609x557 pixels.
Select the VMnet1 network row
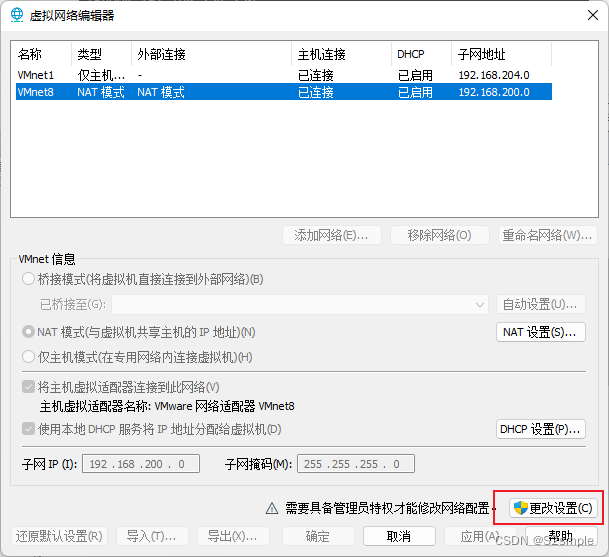[x=284, y=75]
